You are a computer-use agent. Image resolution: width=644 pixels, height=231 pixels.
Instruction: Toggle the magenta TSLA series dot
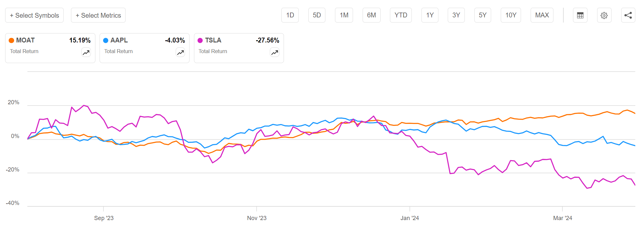pos(200,40)
